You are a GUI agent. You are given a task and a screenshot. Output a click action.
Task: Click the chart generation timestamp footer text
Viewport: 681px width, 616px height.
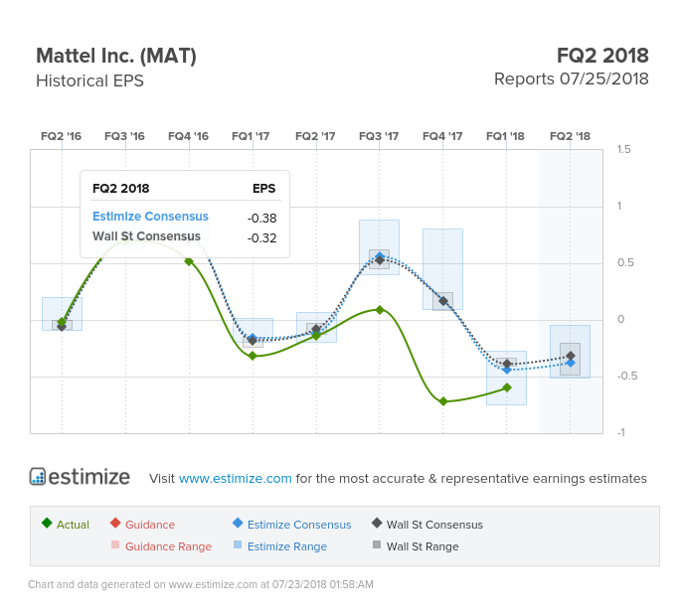tap(201, 584)
